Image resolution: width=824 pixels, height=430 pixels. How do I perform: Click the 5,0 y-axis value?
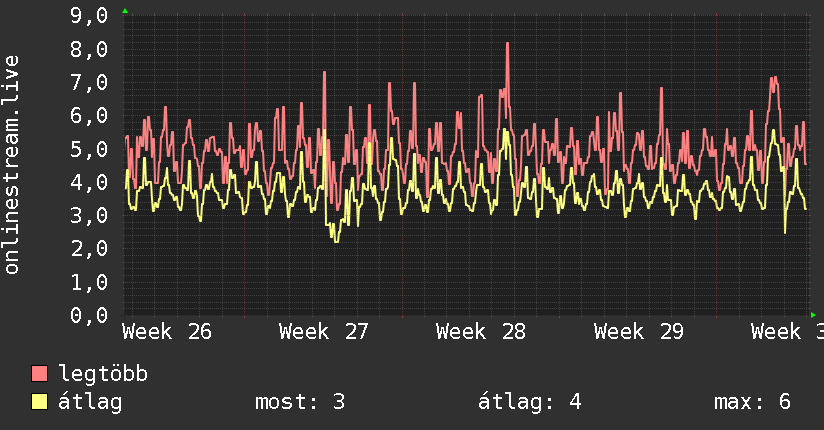[89, 149]
